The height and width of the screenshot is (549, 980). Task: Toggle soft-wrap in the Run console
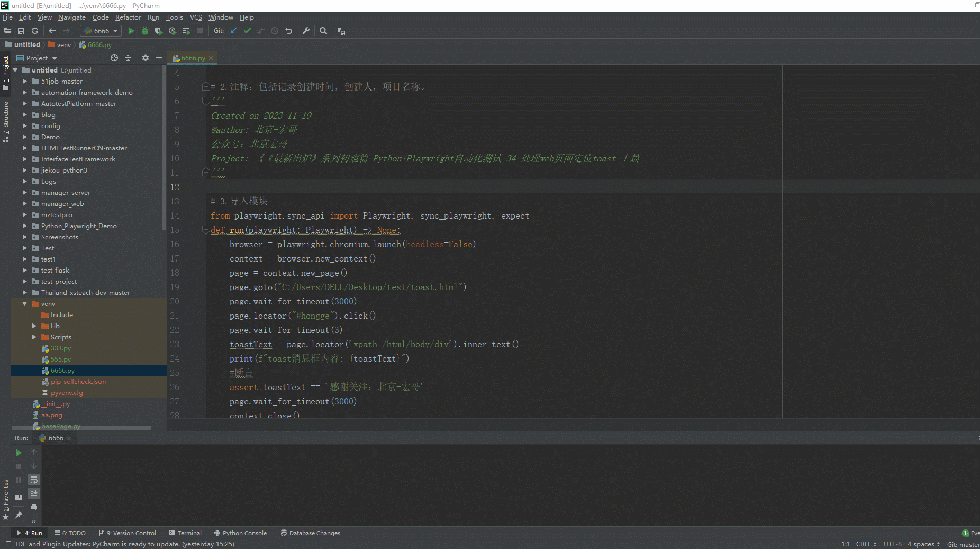tap(34, 480)
